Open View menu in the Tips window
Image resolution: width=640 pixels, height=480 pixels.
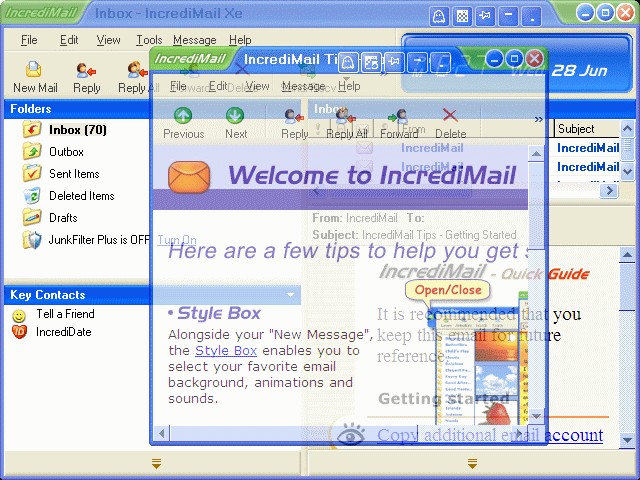257,86
